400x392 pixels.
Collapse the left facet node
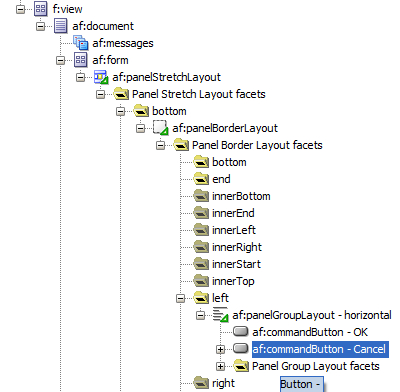[x=180, y=298]
